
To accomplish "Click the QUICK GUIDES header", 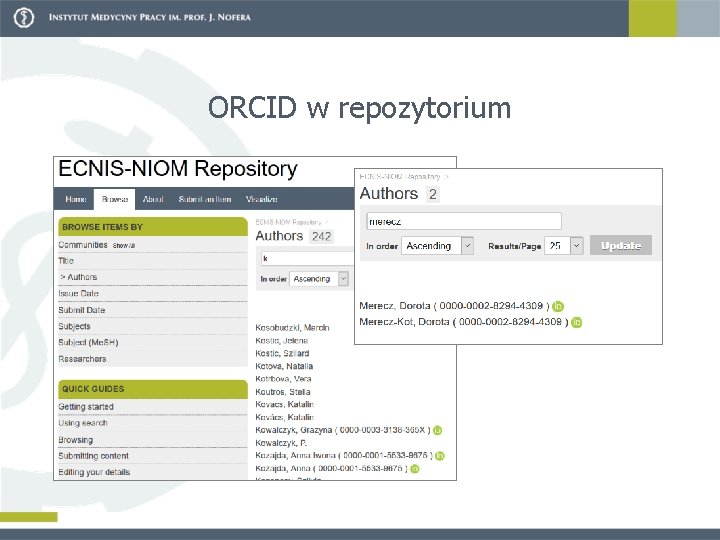I will 153,389.
